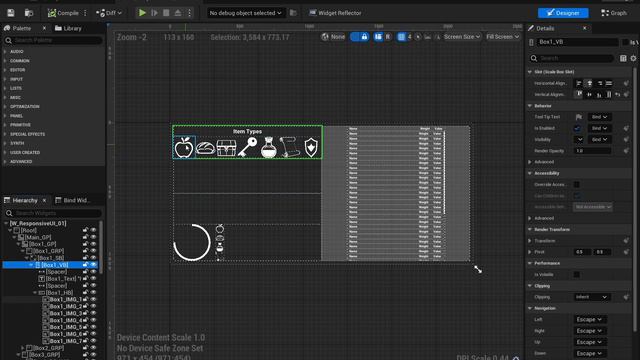Toggle widget outlines icon in viewport toolbar
This screenshot has height=360, width=640.
coord(378,37)
